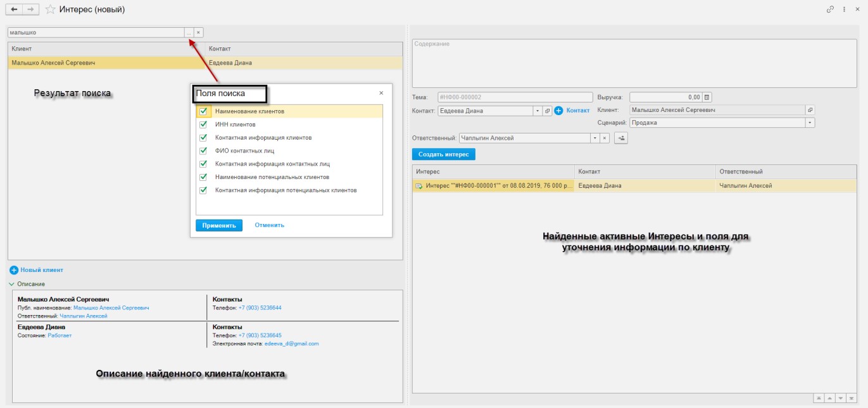Collapse the Описание section

[12, 284]
